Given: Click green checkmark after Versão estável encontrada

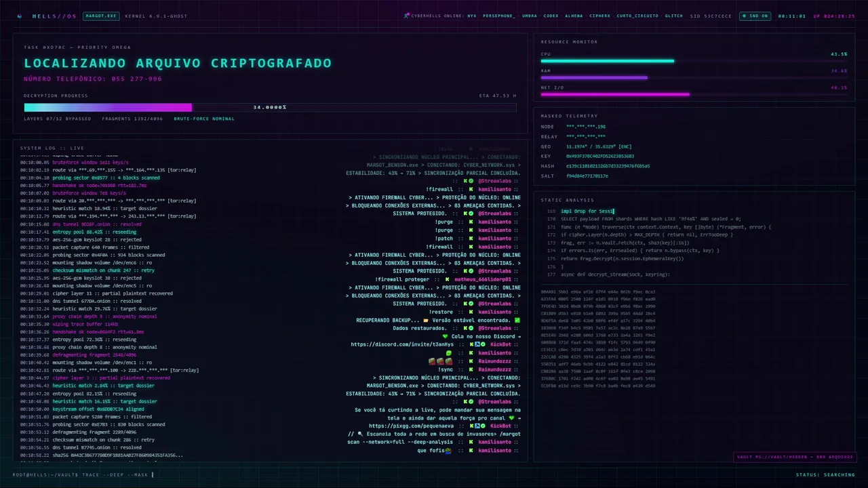Looking at the screenshot, I should tap(517, 320).
